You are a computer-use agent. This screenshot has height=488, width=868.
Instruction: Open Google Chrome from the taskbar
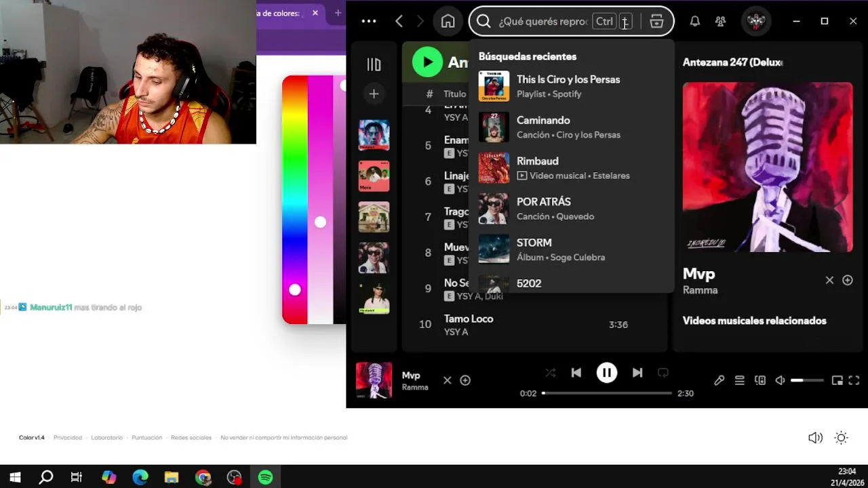tap(203, 477)
